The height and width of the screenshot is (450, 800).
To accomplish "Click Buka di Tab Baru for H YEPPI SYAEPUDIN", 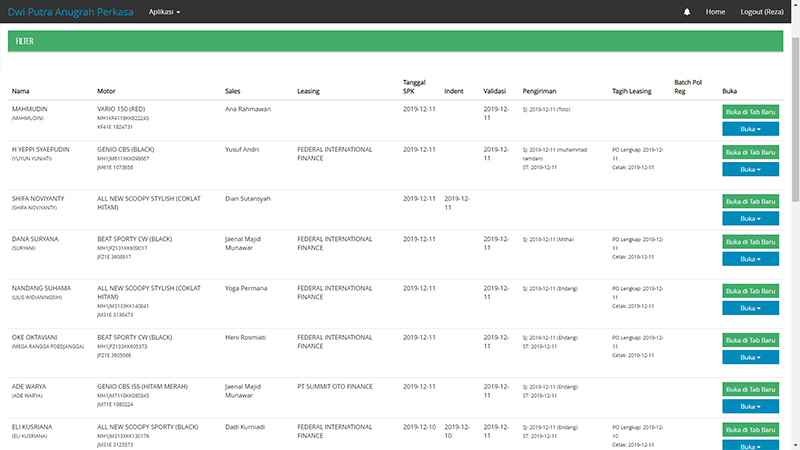I will [751, 152].
